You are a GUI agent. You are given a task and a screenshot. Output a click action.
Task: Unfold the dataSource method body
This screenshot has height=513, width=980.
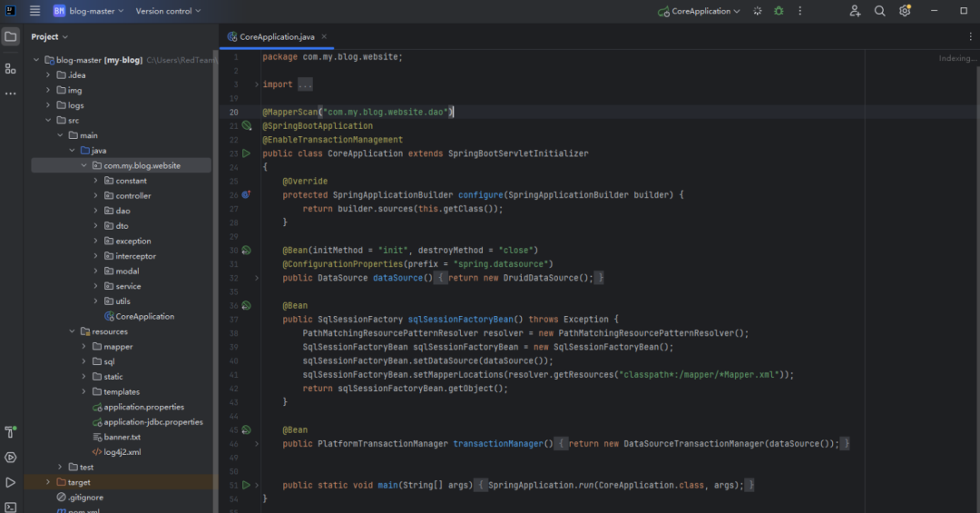[256, 278]
